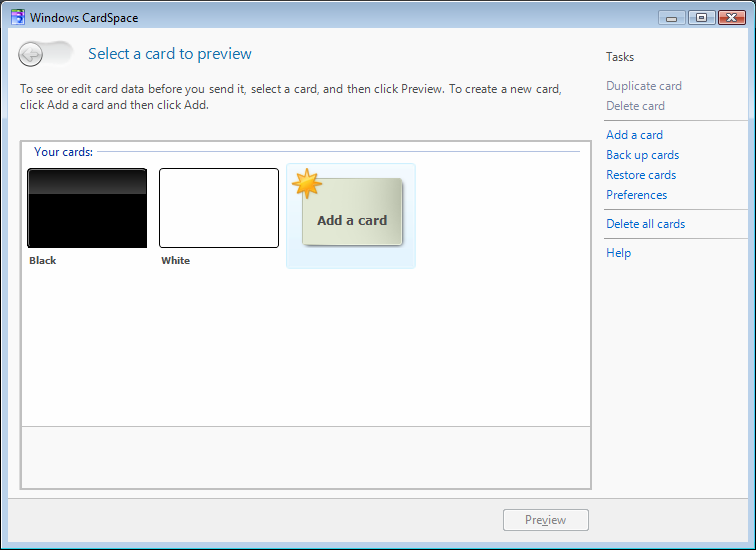The height and width of the screenshot is (550, 756).
Task: Maximize the Windows CardSpace window
Action: pos(702,18)
